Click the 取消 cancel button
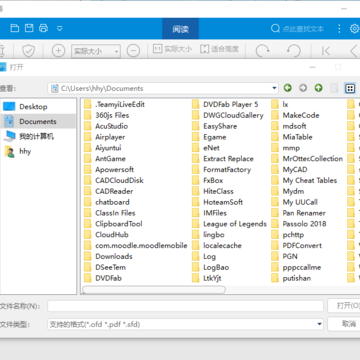The image size is (360, 360). coord(344,324)
